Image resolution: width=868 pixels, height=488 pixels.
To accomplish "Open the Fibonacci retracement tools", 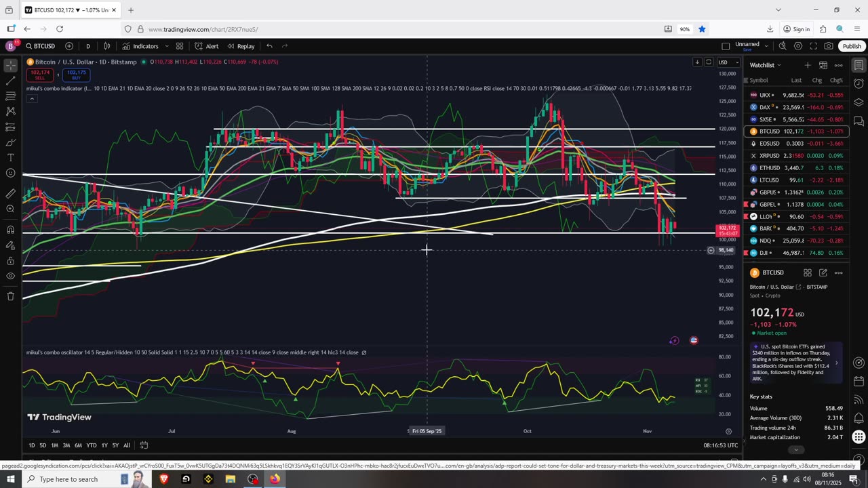I will point(10,96).
